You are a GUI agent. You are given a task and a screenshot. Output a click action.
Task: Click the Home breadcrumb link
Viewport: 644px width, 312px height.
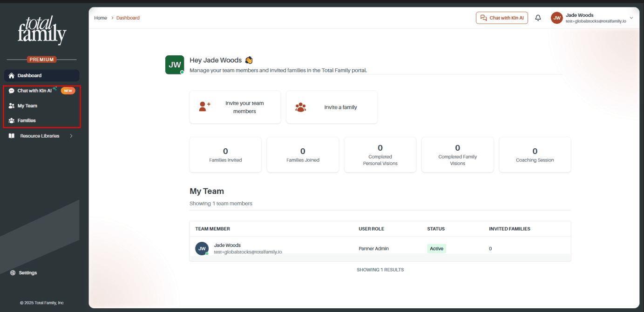click(101, 18)
